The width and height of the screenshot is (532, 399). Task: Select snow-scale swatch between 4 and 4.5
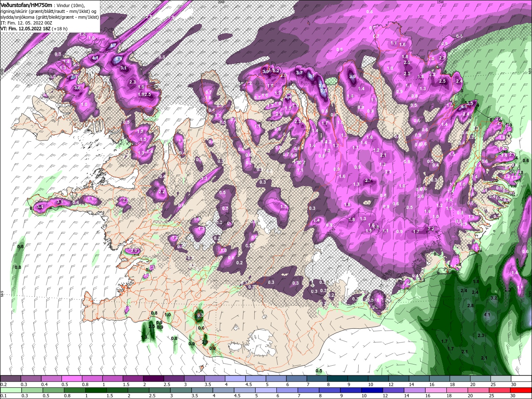tap(235, 379)
